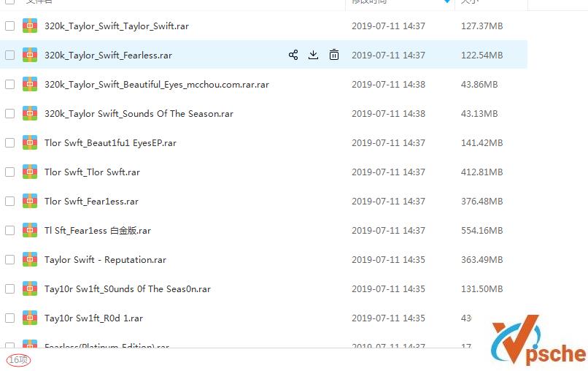
Task: Tick the checkbox for 320k_Taylor_Swift_Taylor_Swift.rar
Action: click(x=9, y=26)
